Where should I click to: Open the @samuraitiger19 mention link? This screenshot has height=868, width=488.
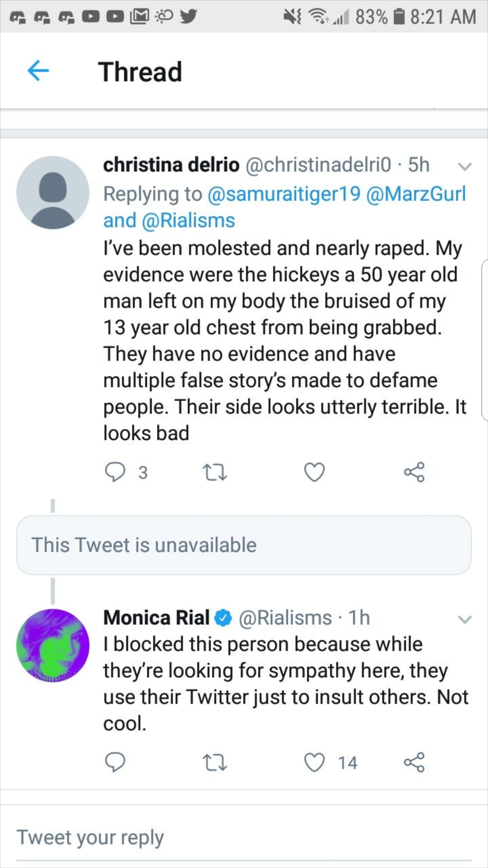click(284, 194)
